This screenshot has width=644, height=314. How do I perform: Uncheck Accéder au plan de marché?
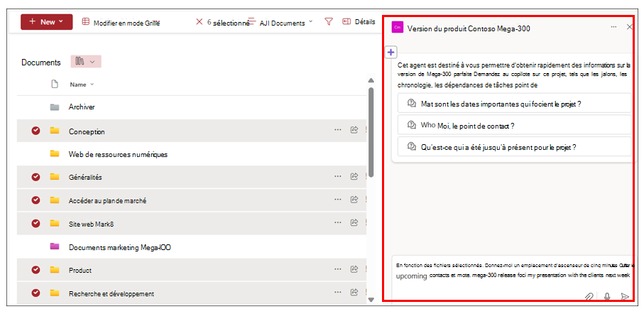click(36, 200)
